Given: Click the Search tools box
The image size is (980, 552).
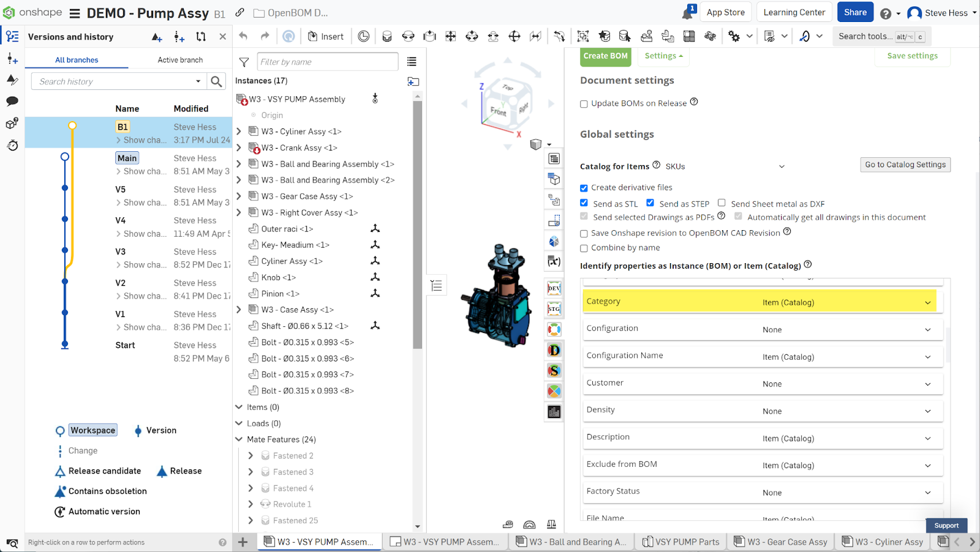Looking at the screenshot, I should tap(881, 37).
